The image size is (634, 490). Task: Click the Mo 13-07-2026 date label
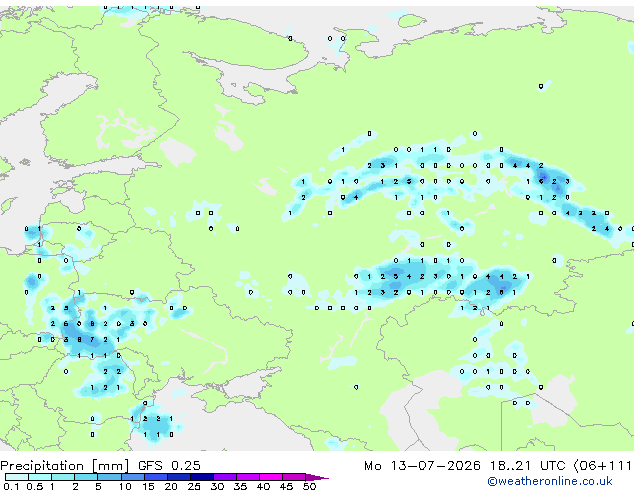(423, 466)
